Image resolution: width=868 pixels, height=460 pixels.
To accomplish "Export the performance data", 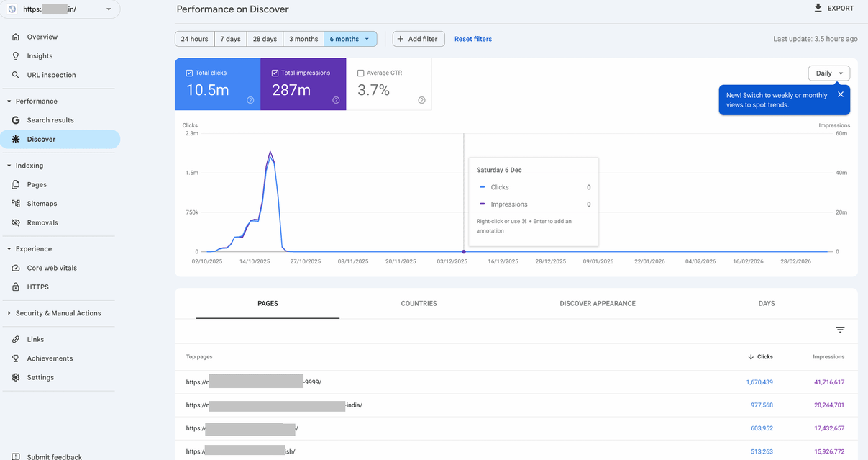I will pos(833,8).
